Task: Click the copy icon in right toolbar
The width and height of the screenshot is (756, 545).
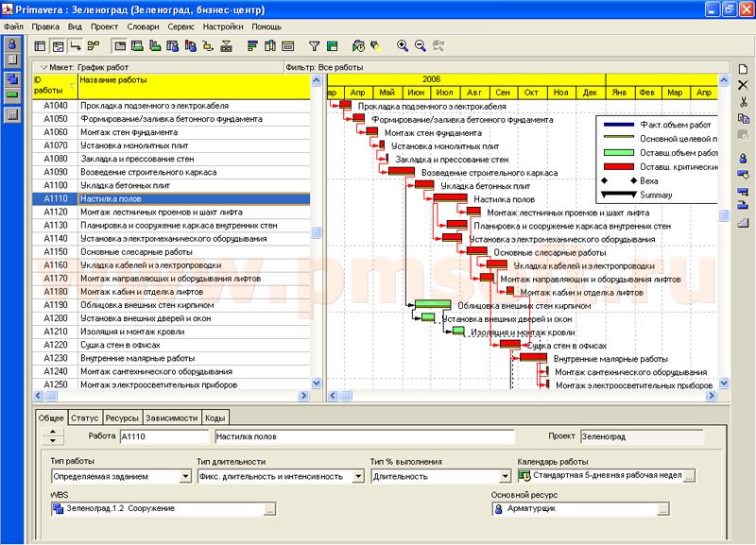Action: point(743,118)
